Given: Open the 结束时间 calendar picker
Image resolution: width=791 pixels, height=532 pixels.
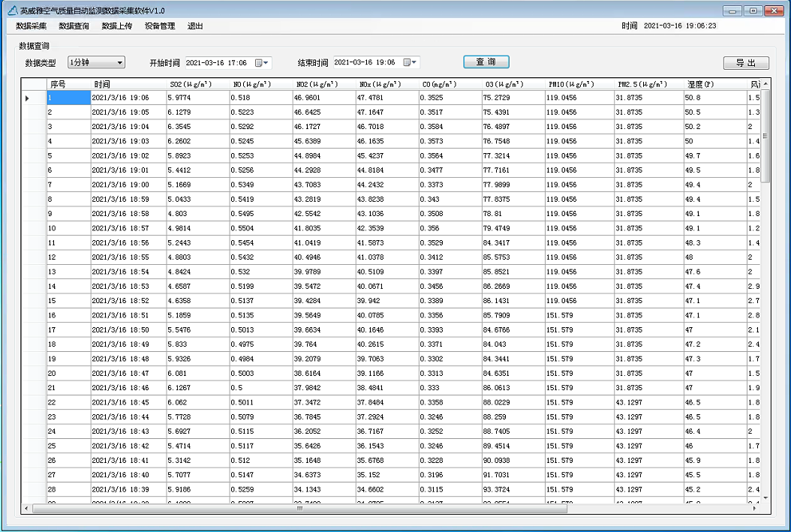Looking at the screenshot, I should (x=411, y=63).
